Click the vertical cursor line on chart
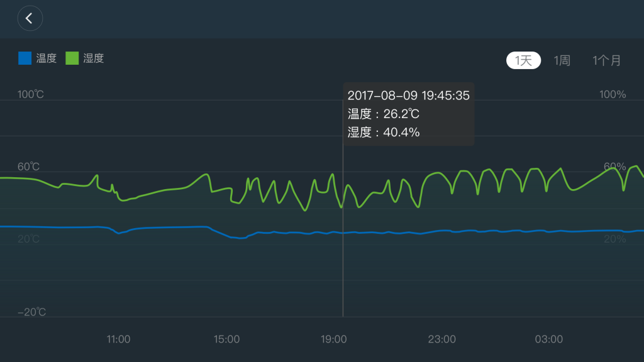Image resolution: width=644 pixels, height=362 pixels. point(343,264)
